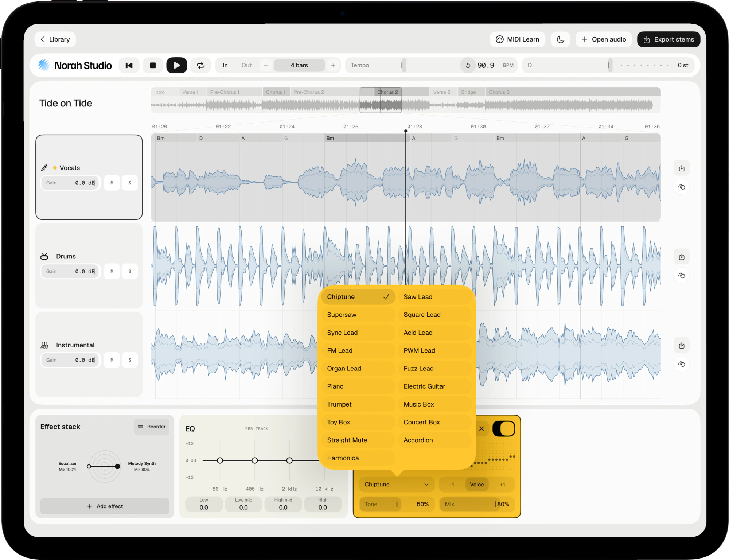Go back to the Library
Viewport: 729px width, 560px height.
coord(55,39)
